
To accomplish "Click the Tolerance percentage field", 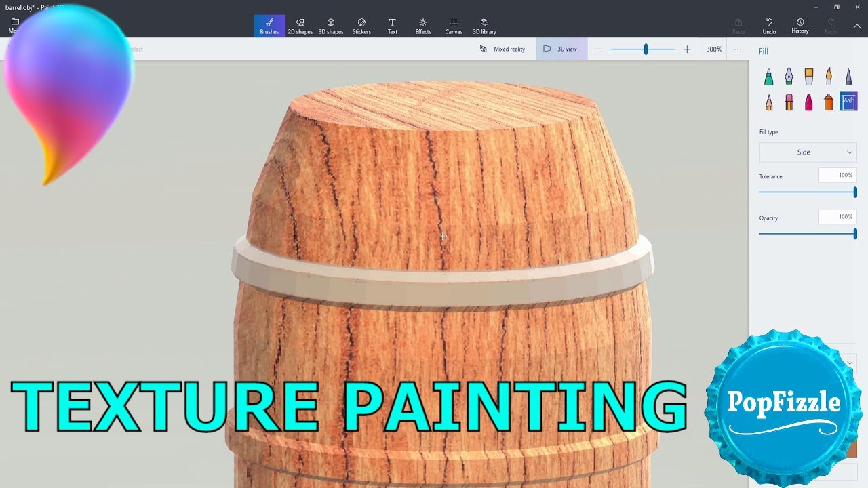I will [837, 175].
